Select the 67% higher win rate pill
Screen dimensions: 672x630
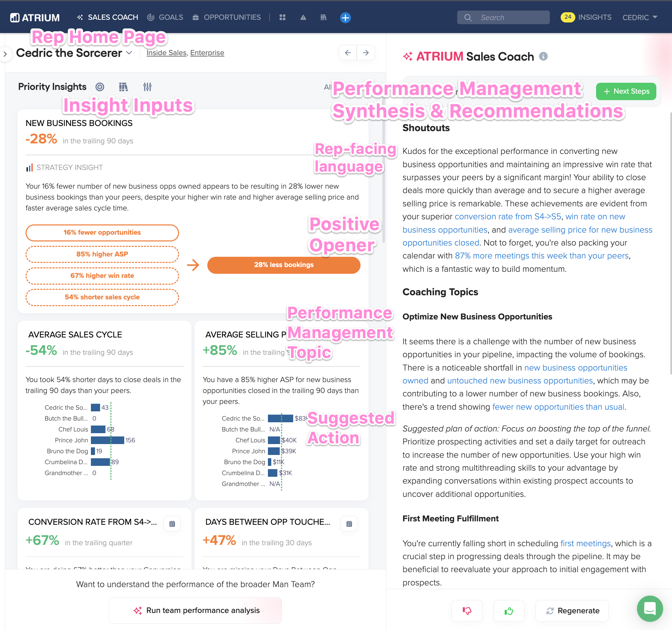coord(102,276)
